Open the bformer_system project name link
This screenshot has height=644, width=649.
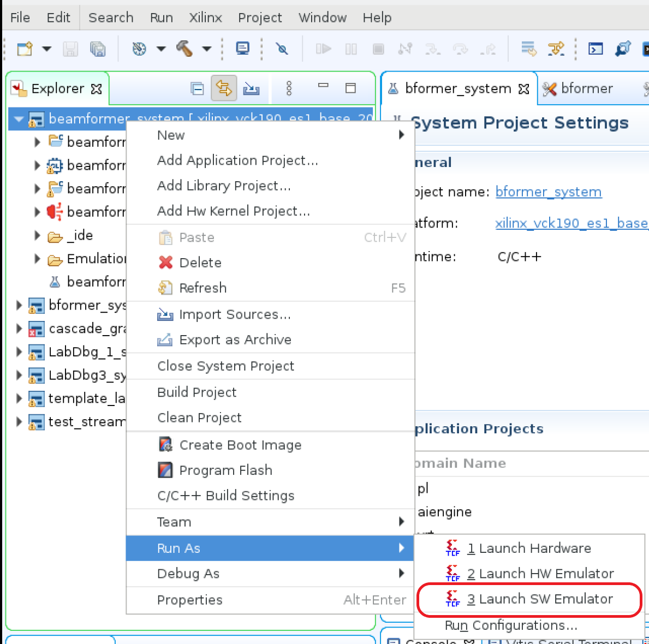548,192
